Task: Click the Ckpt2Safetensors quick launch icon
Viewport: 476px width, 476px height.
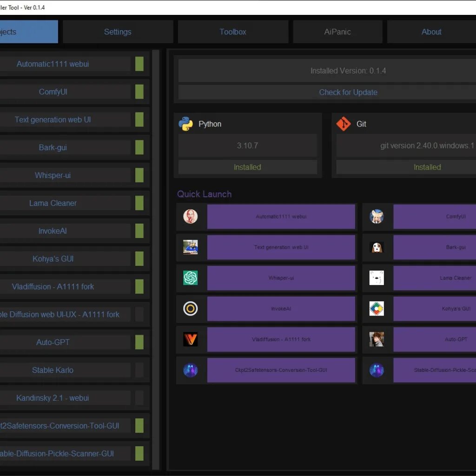Action: 190,370
